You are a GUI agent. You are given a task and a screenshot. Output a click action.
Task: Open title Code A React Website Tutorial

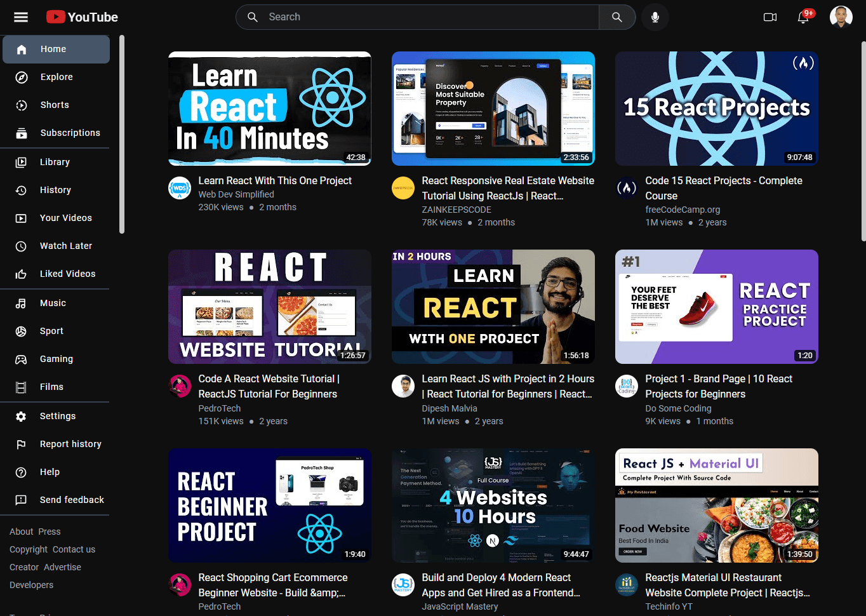[x=269, y=387]
